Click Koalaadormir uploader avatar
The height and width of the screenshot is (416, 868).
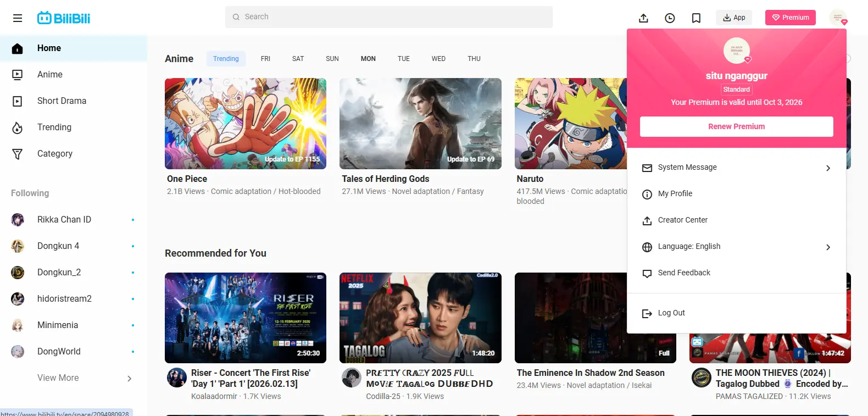coord(177,378)
